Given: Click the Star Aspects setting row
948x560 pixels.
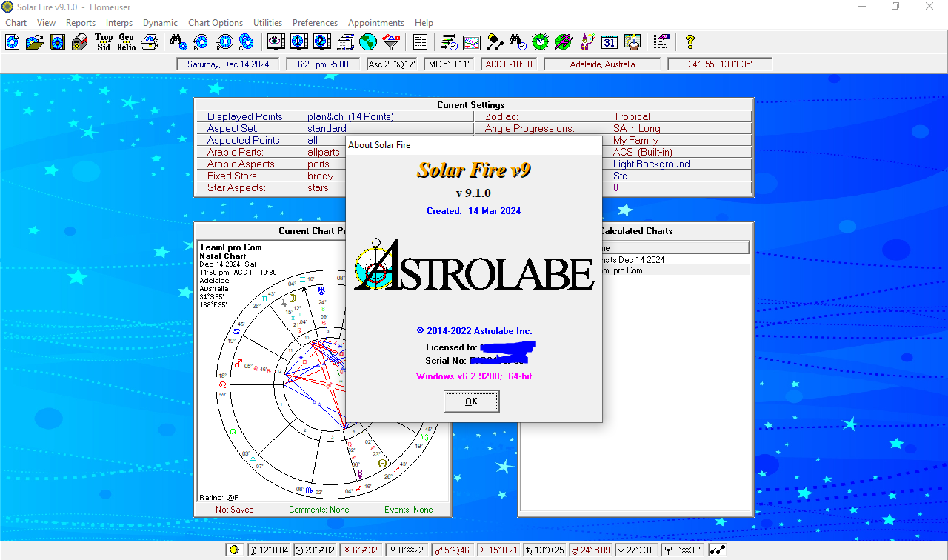Looking at the screenshot, I should pyautogui.click(x=271, y=187).
